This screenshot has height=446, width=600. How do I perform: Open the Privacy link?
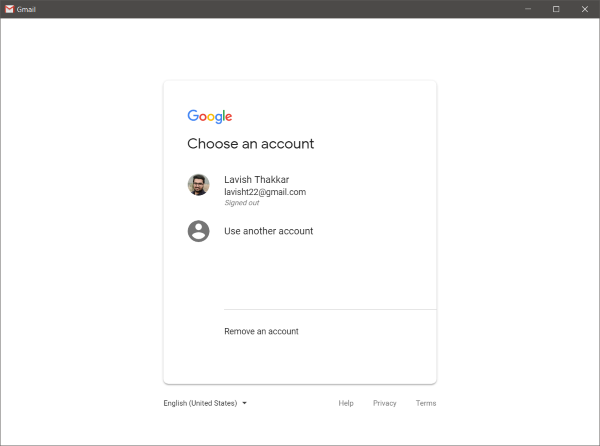click(385, 404)
